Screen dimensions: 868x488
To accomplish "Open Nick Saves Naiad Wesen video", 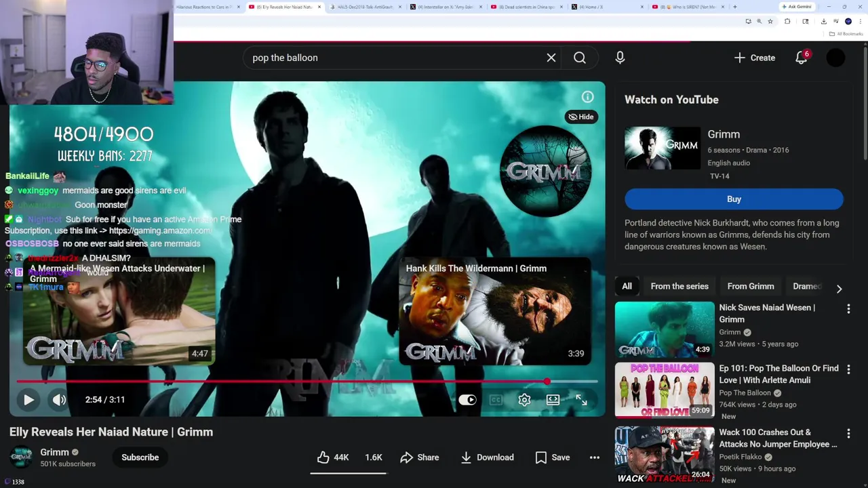I will coord(665,329).
